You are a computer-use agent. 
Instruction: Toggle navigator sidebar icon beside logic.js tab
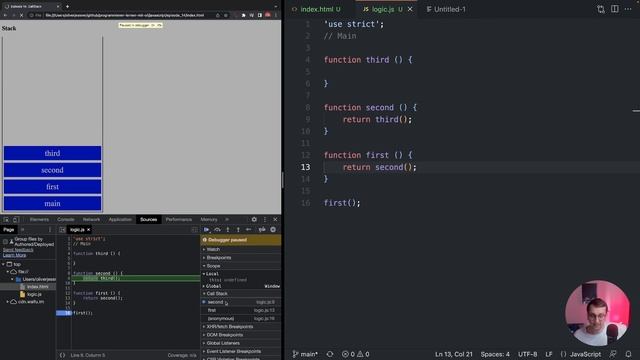[x=62, y=230]
